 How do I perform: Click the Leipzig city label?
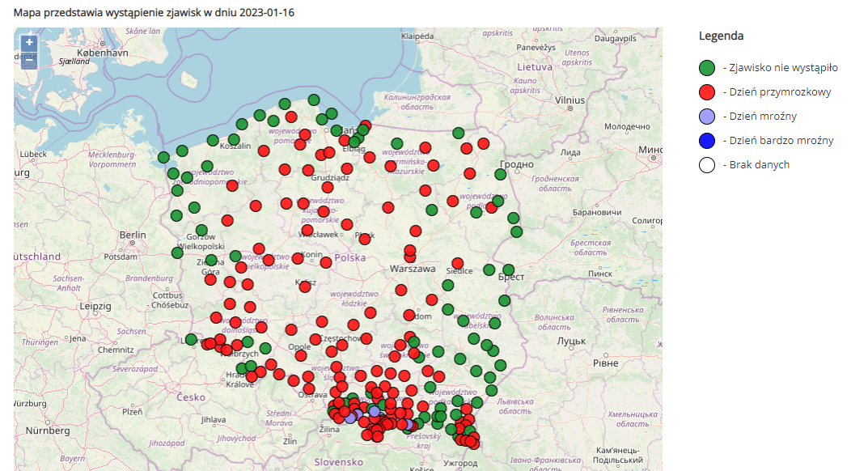(x=95, y=306)
